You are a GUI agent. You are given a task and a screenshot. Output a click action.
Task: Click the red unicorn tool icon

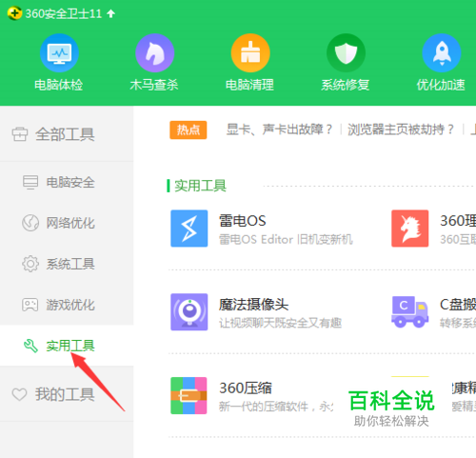(x=410, y=229)
